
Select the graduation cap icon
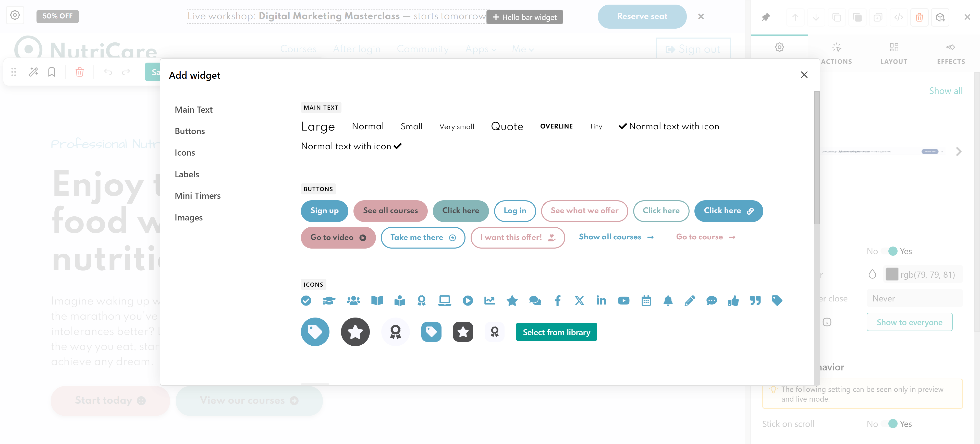(329, 300)
